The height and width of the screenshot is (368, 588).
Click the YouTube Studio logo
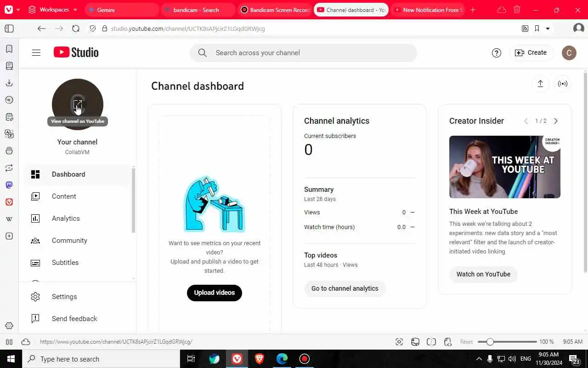76,52
